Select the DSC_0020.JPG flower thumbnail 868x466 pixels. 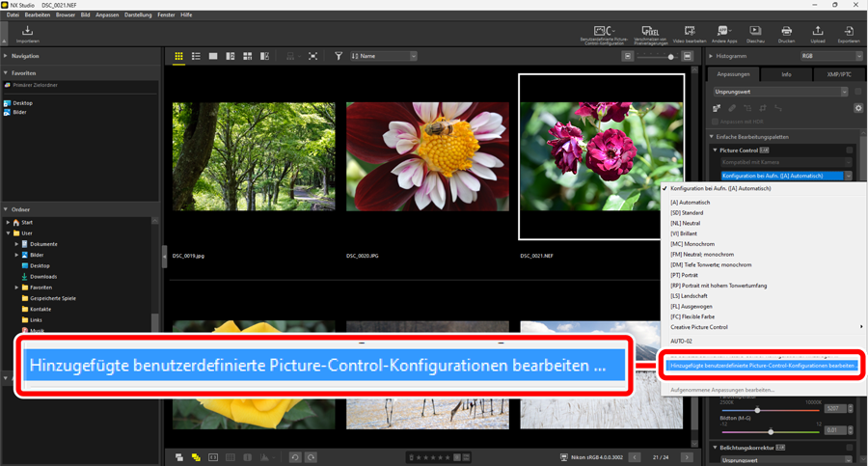427,157
